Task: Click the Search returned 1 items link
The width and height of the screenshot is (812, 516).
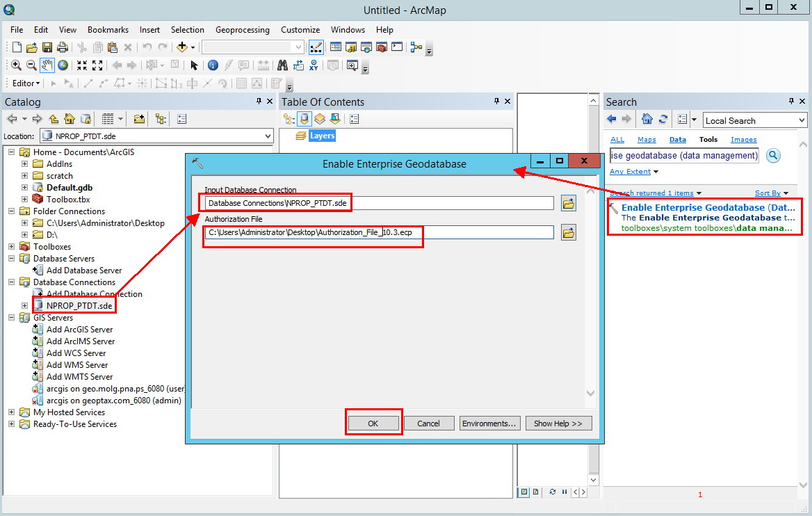Action: point(651,193)
